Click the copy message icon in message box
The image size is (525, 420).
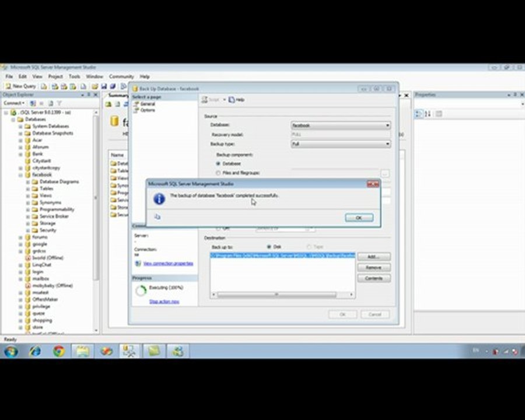tap(157, 216)
